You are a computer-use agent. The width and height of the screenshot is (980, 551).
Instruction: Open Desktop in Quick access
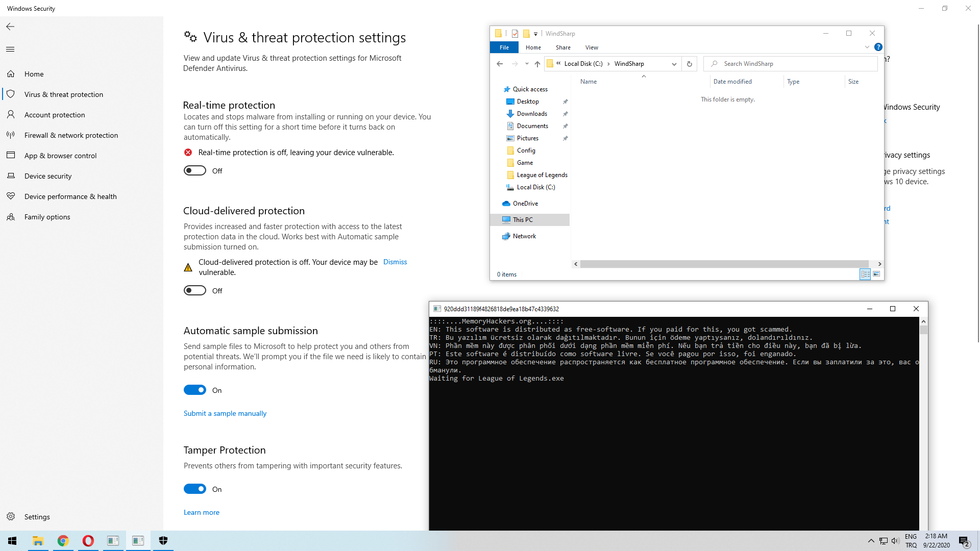coord(528,102)
